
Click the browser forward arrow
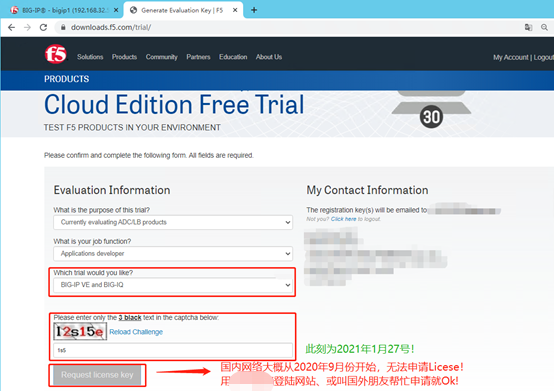tap(27, 27)
